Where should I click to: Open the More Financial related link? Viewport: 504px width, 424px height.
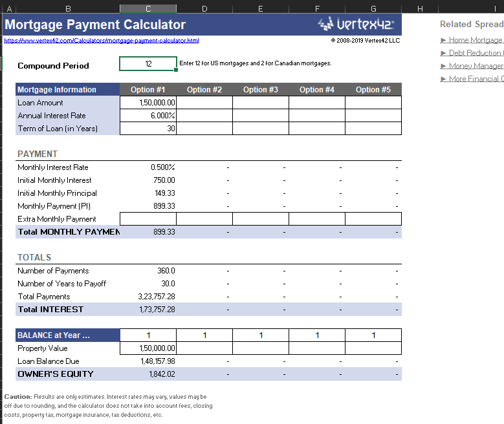[472, 79]
